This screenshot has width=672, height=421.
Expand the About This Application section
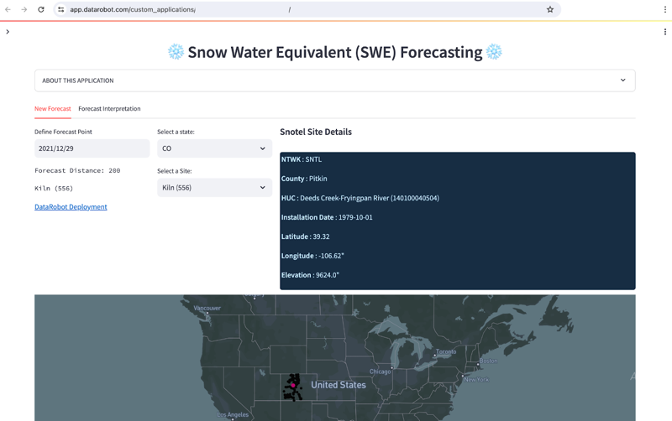point(335,81)
